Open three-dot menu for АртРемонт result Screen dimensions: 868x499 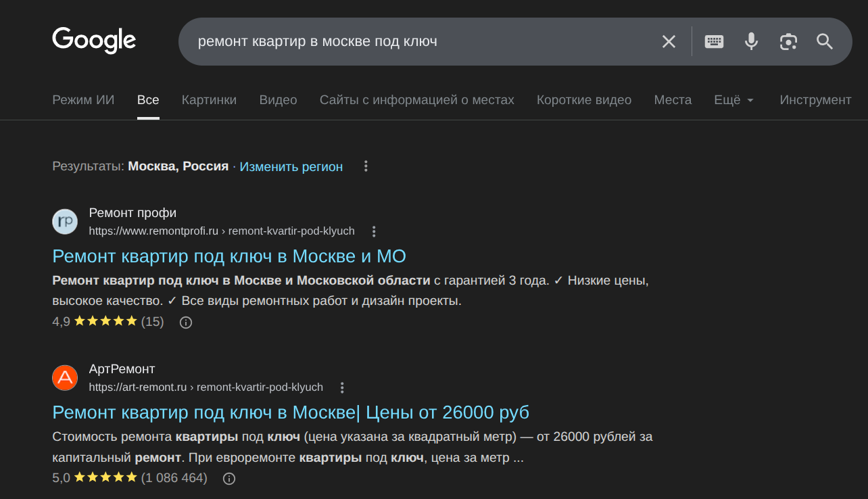pos(342,387)
